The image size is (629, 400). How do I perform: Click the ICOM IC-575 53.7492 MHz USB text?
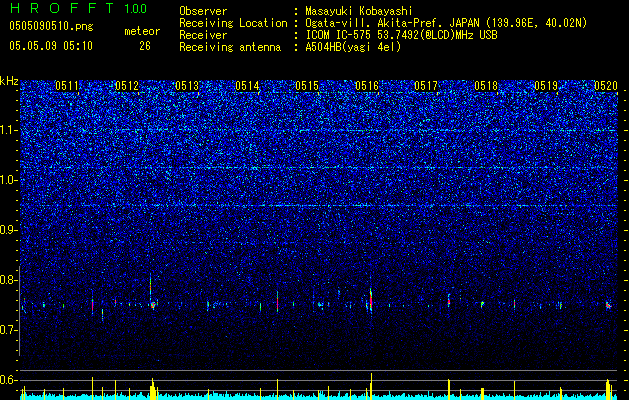click(401, 35)
